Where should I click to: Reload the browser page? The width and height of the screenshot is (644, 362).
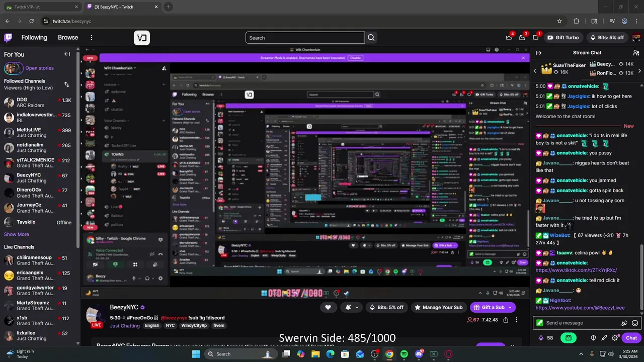pyautogui.click(x=32, y=21)
